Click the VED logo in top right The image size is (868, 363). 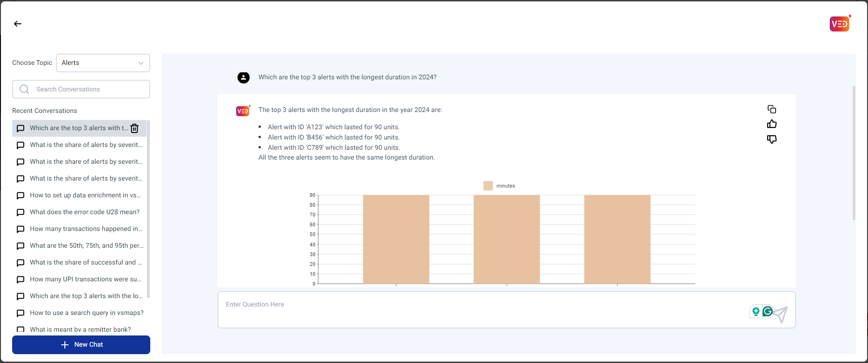pyautogui.click(x=840, y=24)
